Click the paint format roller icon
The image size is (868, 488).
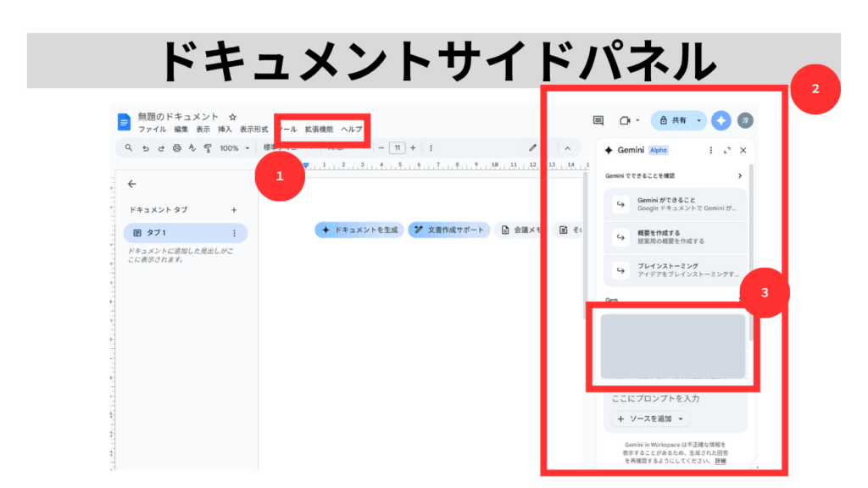tap(208, 148)
